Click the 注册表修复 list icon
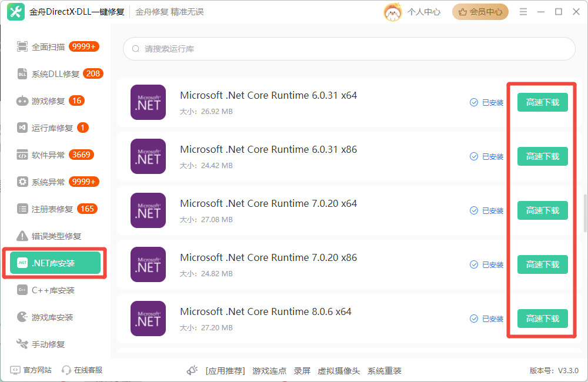The width and height of the screenshot is (588, 382). point(22,209)
